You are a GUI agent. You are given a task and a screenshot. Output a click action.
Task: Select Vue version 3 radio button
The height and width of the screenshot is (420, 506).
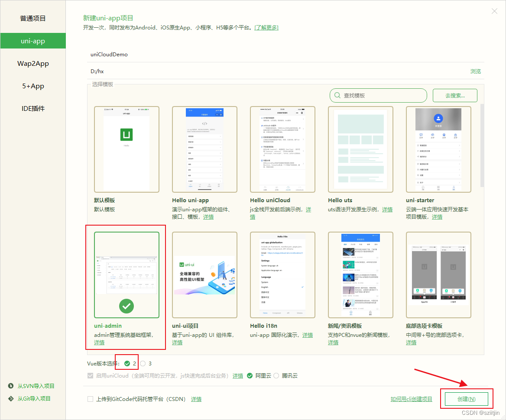(x=143, y=364)
